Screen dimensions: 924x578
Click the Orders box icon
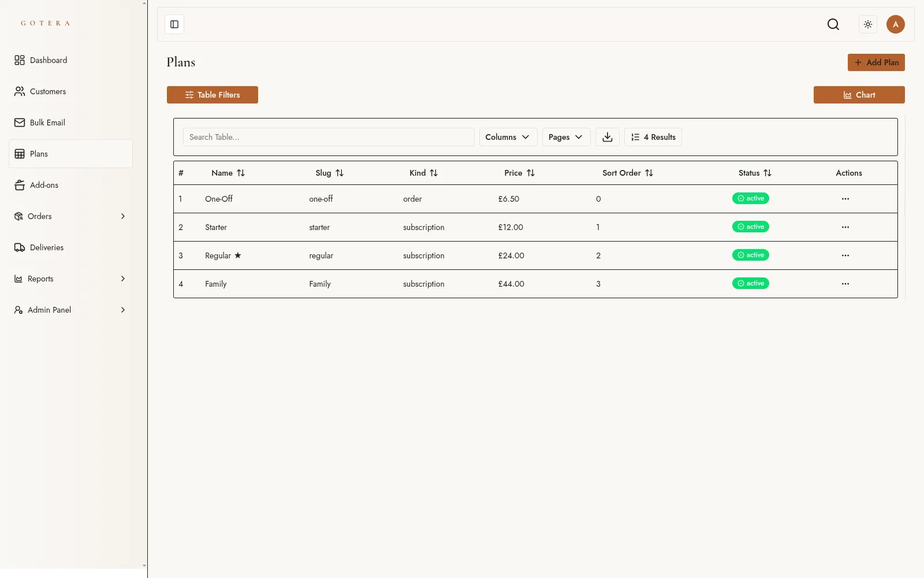[x=18, y=216]
